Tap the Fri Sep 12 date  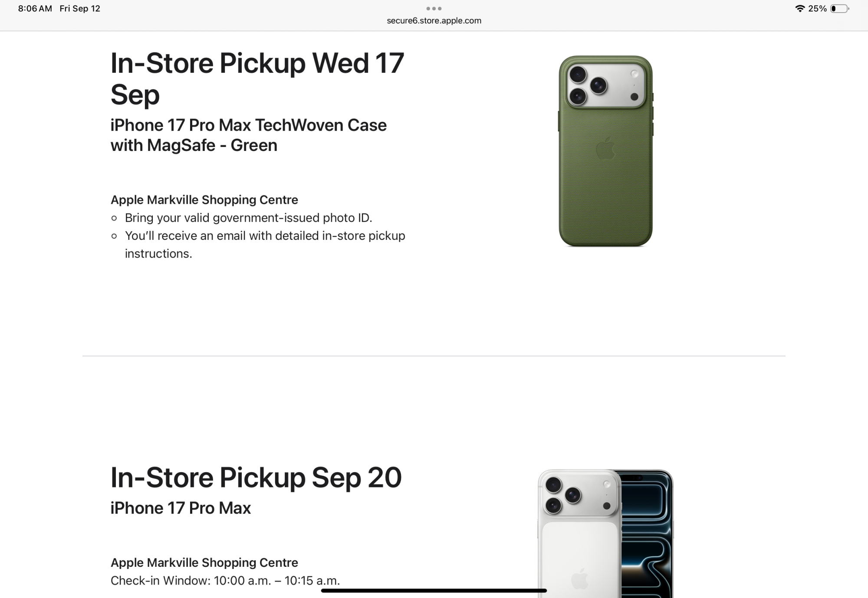click(80, 9)
